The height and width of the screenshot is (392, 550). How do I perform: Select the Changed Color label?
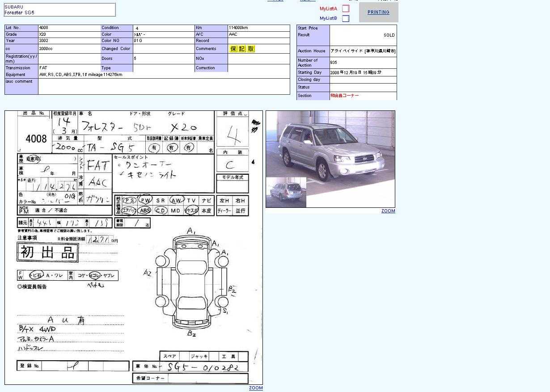116,49
